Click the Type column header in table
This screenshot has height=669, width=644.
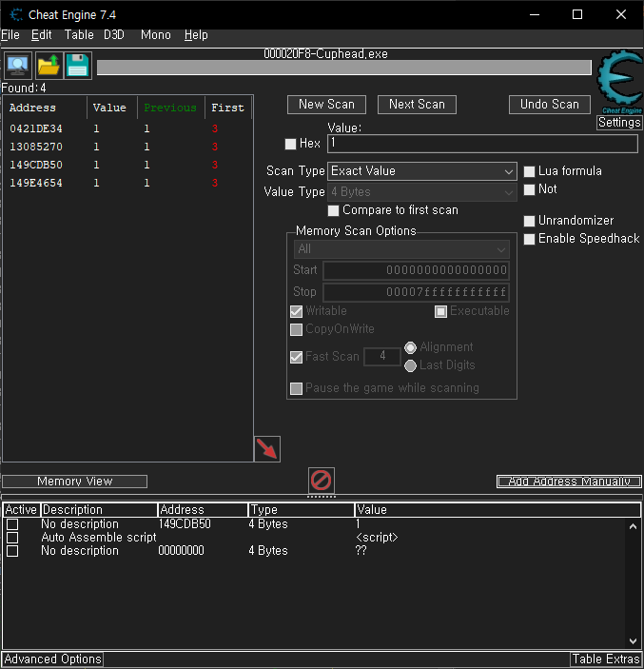(302, 510)
